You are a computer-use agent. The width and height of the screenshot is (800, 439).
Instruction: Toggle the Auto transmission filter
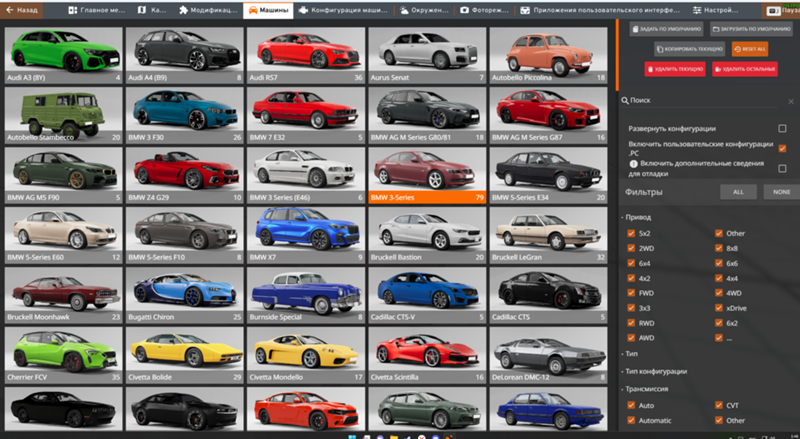(631, 405)
